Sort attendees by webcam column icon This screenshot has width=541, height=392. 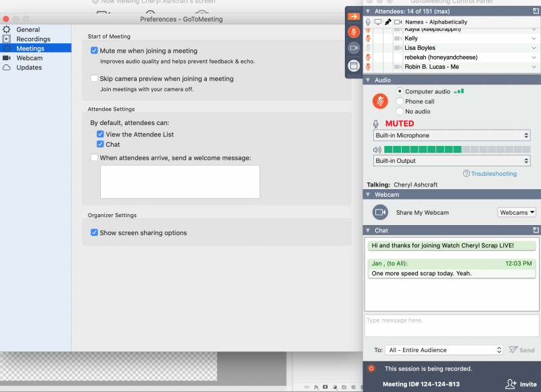pyautogui.click(x=398, y=22)
